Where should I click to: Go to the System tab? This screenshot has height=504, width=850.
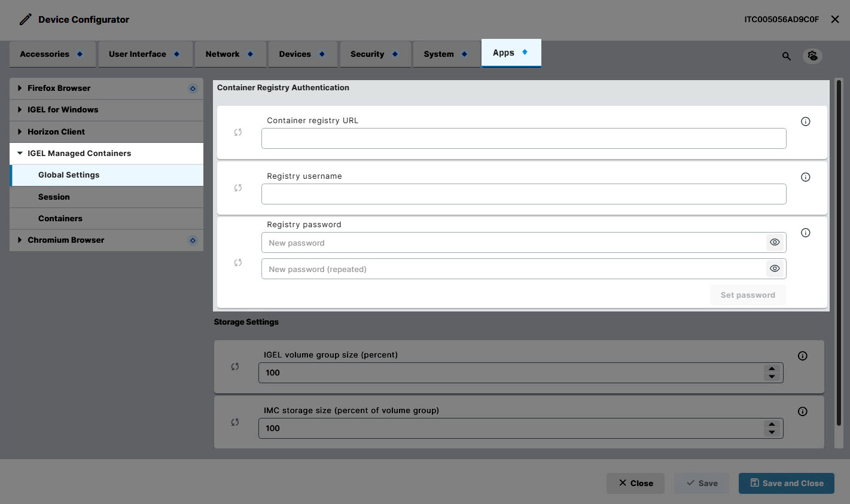(x=446, y=54)
